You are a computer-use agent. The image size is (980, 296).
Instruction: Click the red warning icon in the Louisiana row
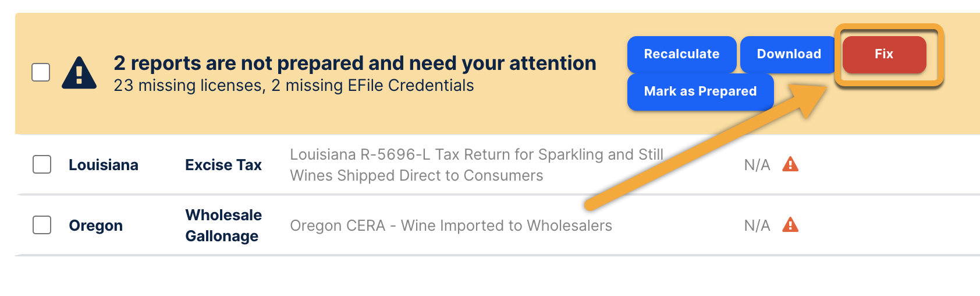(790, 164)
